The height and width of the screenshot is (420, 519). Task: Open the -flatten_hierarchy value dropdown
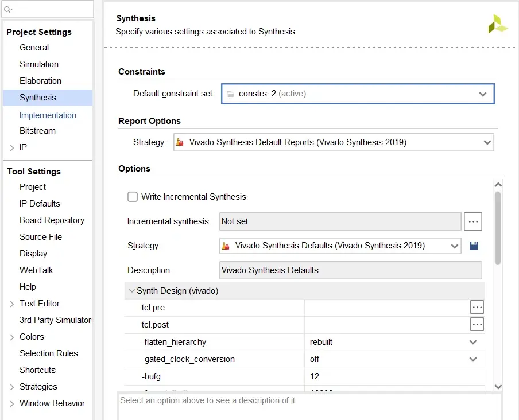(x=473, y=342)
